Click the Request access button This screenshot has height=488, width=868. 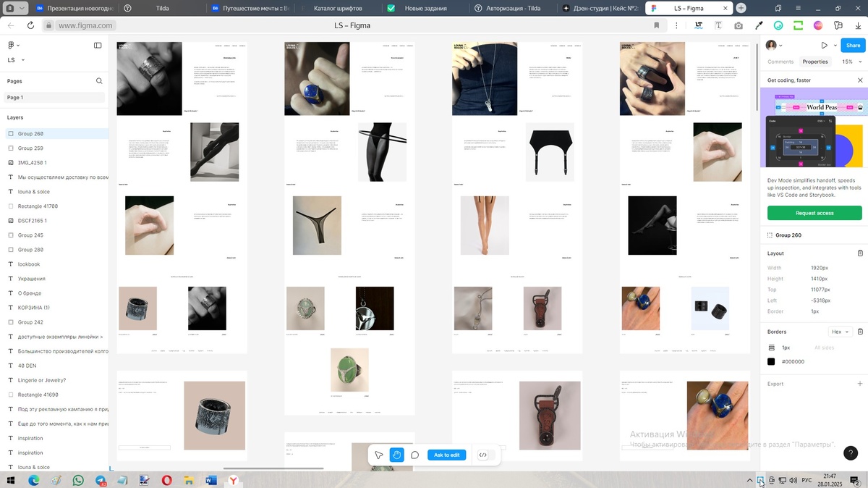[814, 213]
